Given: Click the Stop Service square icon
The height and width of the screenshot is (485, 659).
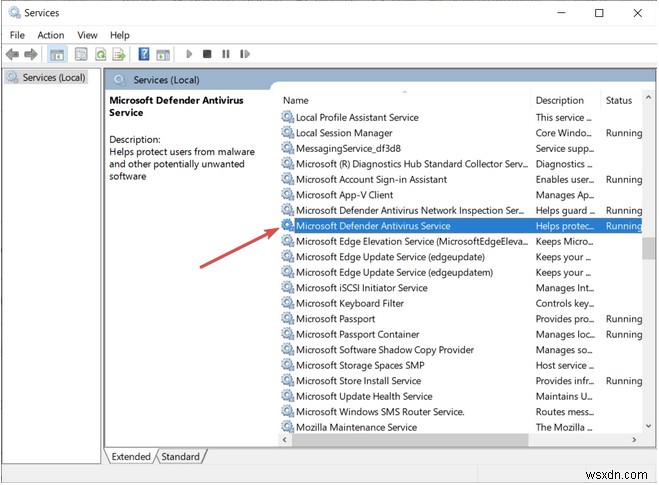Looking at the screenshot, I should pos(207,54).
